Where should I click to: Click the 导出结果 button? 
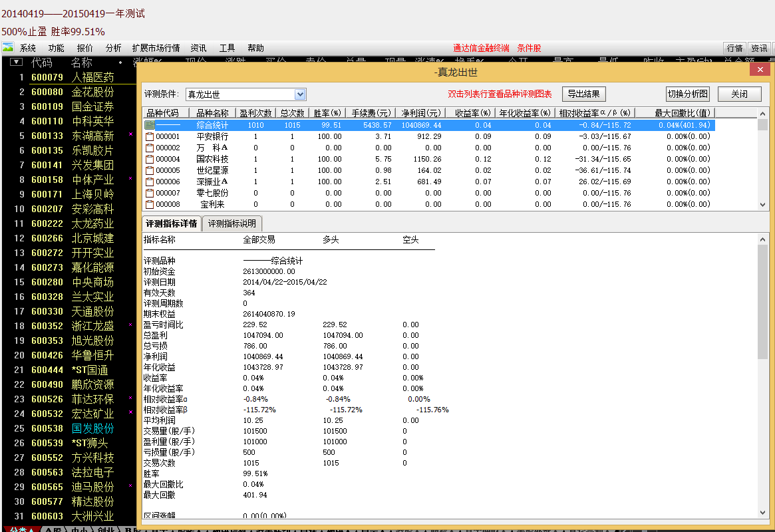tap(583, 94)
